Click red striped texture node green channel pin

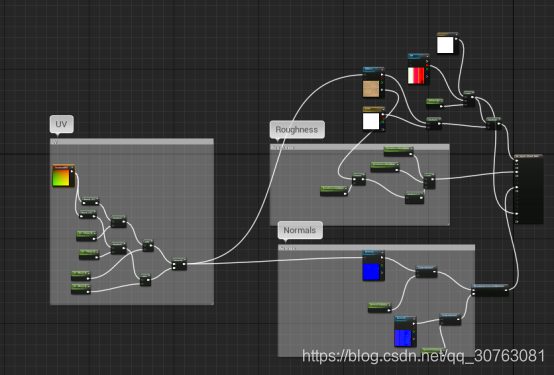427,69
